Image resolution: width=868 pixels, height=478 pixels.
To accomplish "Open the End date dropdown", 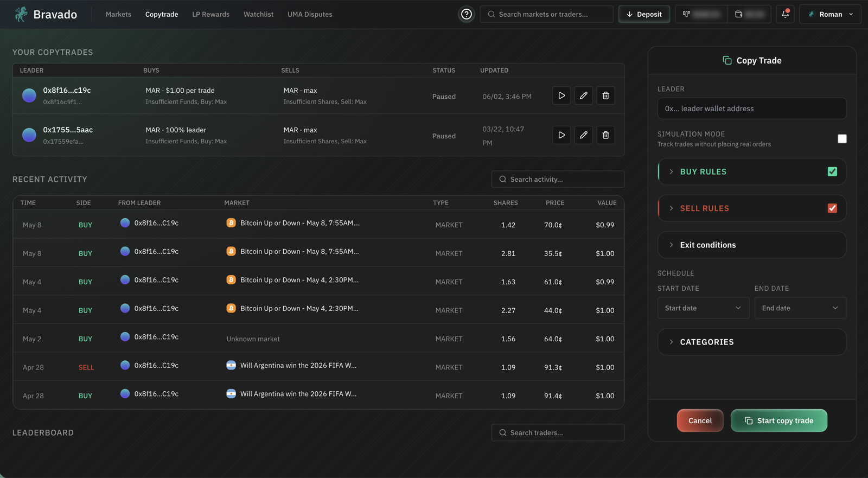I will click(800, 308).
